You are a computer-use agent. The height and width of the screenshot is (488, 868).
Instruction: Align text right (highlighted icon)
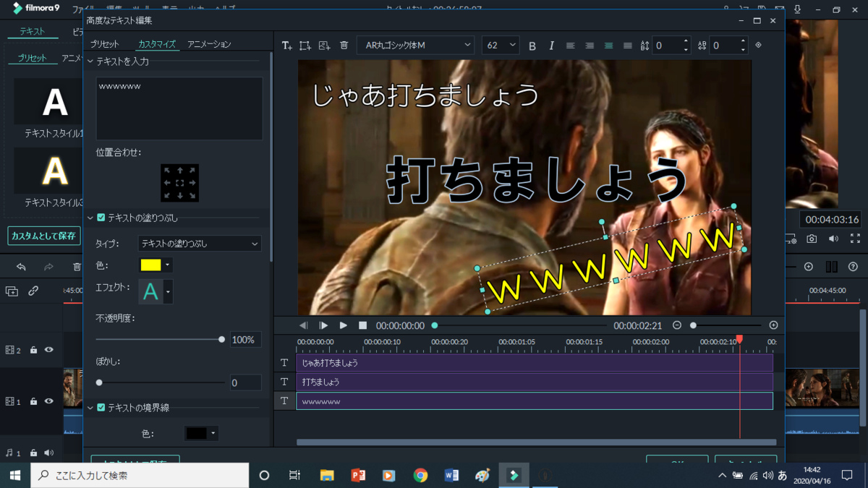608,46
